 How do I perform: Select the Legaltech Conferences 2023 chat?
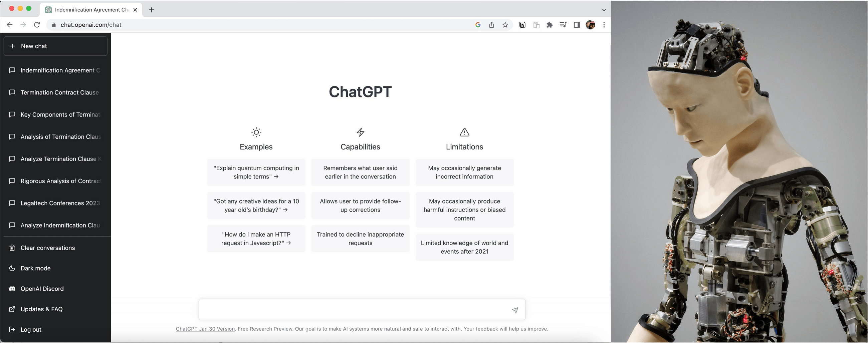(x=60, y=203)
